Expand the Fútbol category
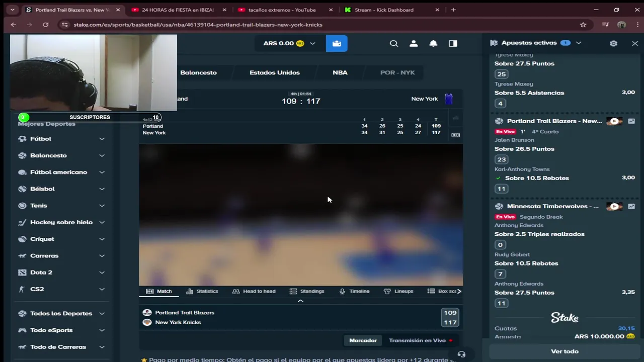 102,139
